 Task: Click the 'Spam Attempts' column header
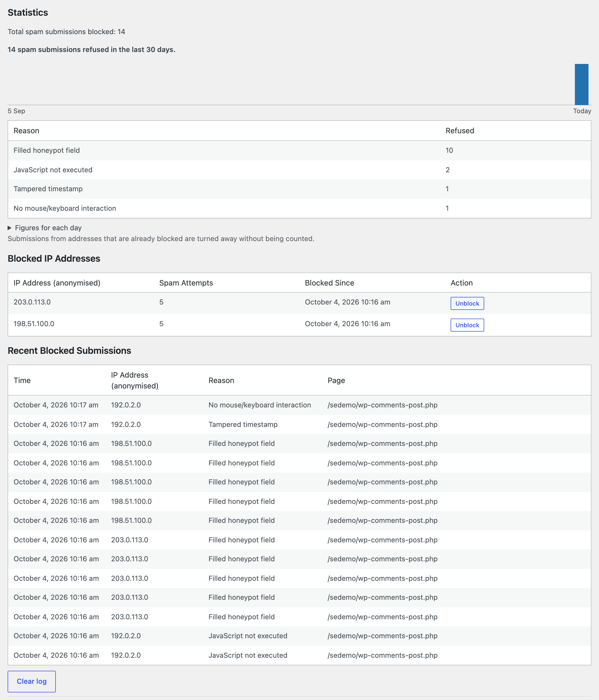pyautogui.click(x=186, y=283)
